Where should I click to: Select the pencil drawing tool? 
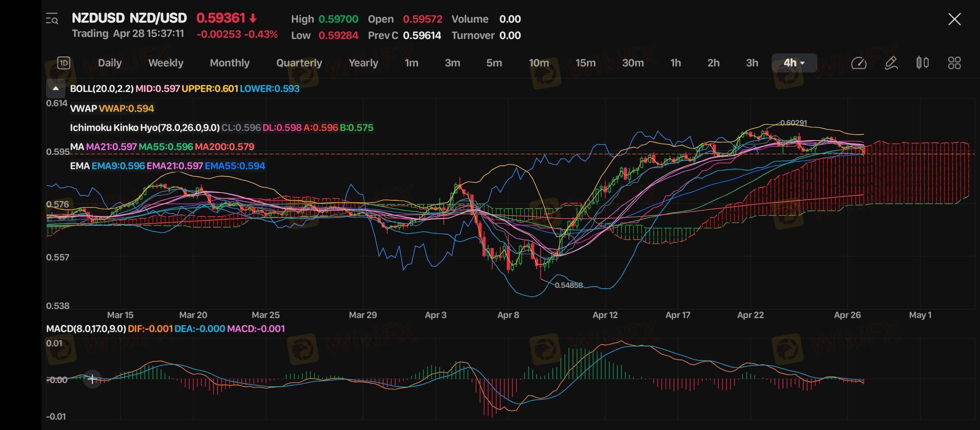tap(891, 63)
